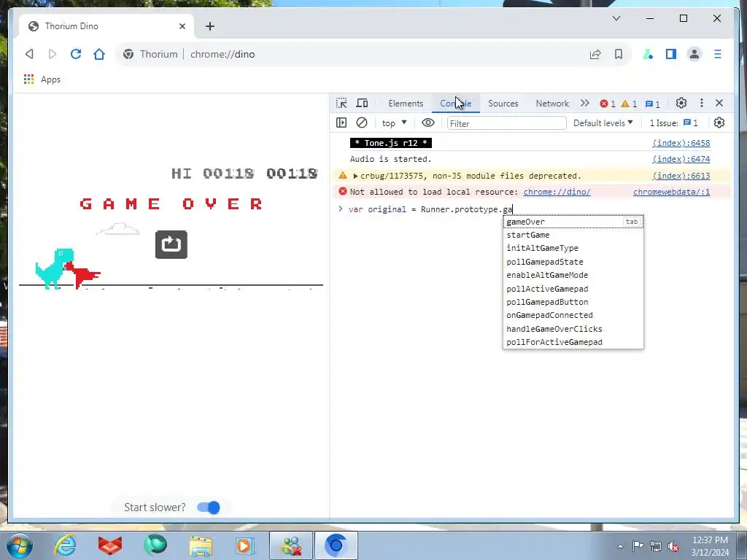747x560 pixels.
Task: Toggle the device toolbar icon
Action: (362, 103)
